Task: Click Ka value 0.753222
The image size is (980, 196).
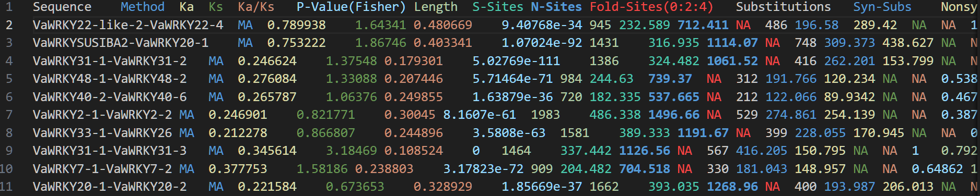Action: 296,43
